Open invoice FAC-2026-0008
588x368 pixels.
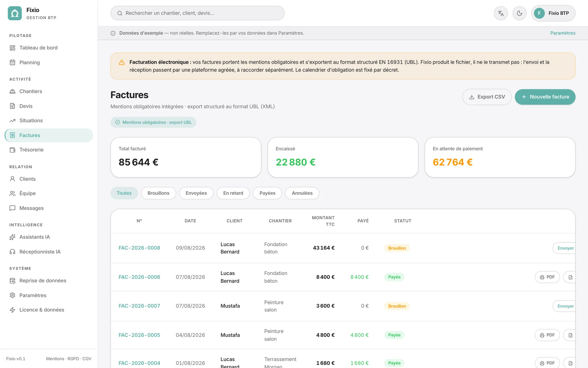click(x=139, y=248)
